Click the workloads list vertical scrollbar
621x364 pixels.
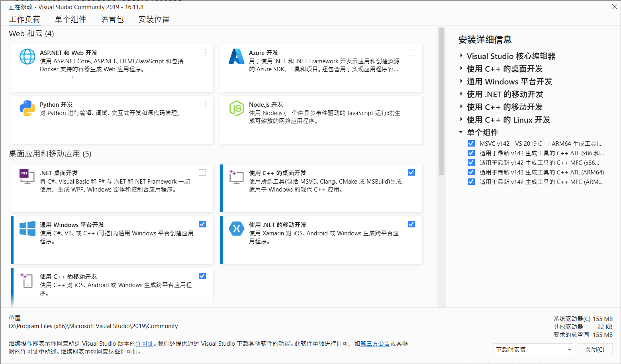point(441,101)
